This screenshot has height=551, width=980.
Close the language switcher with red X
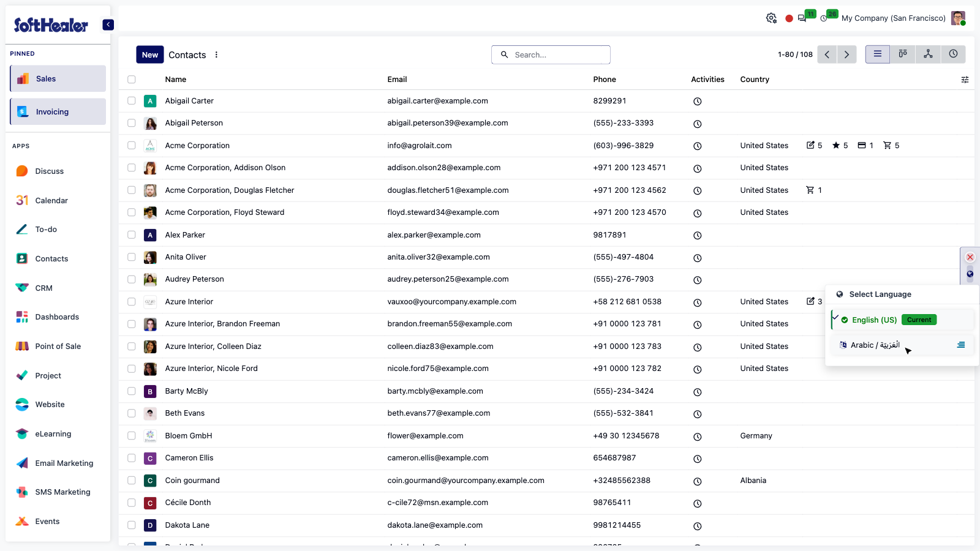pyautogui.click(x=970, y=257)
